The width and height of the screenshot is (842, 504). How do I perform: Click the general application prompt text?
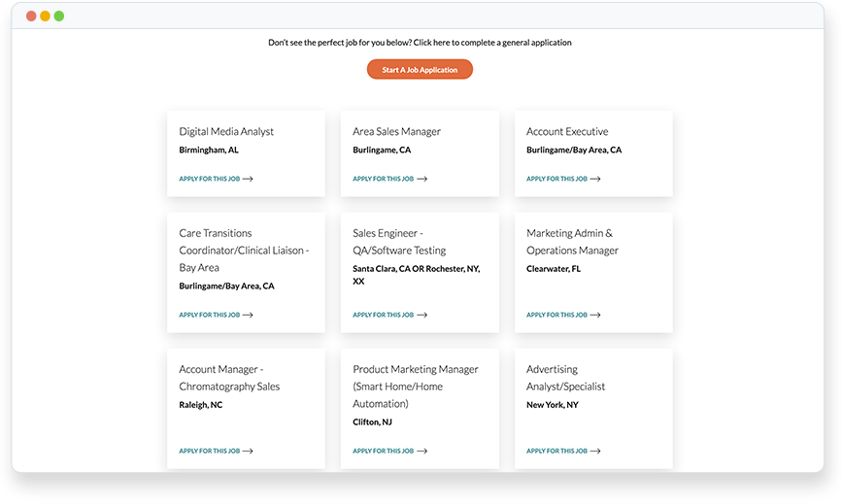click(420, 43)
